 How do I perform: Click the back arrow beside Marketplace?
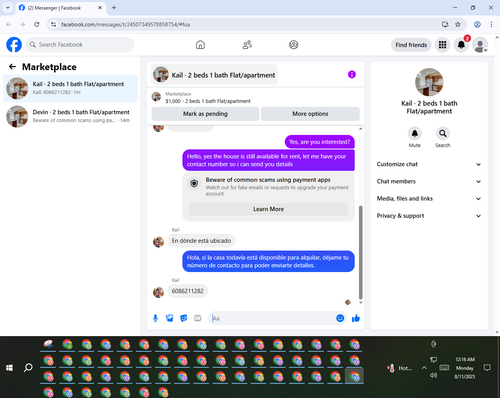coord(12,67)
